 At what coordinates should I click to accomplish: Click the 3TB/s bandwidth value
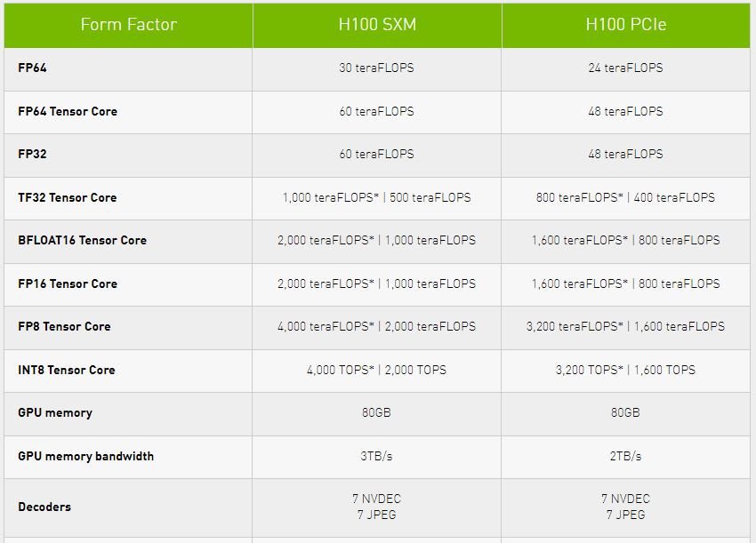pos(376,457)
